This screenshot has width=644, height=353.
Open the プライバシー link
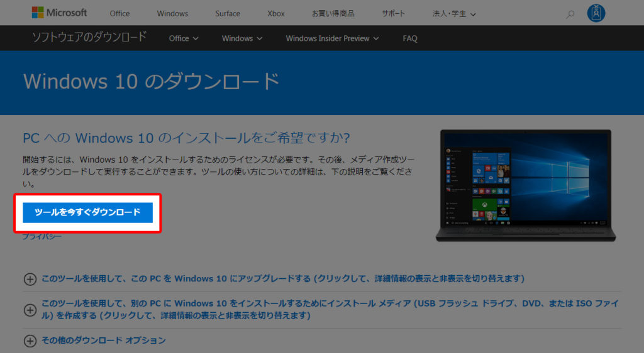[x=42, y=237]
